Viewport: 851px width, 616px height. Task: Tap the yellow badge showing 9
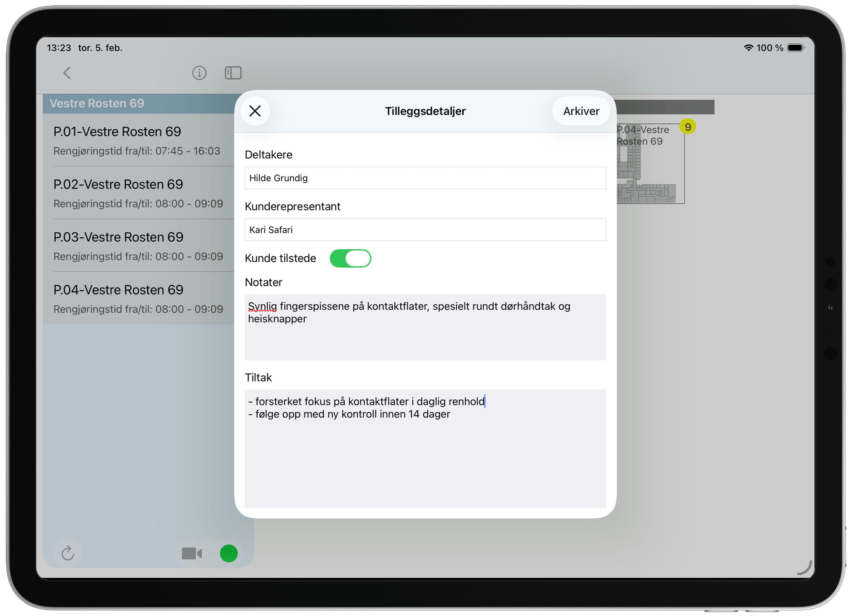688,126
